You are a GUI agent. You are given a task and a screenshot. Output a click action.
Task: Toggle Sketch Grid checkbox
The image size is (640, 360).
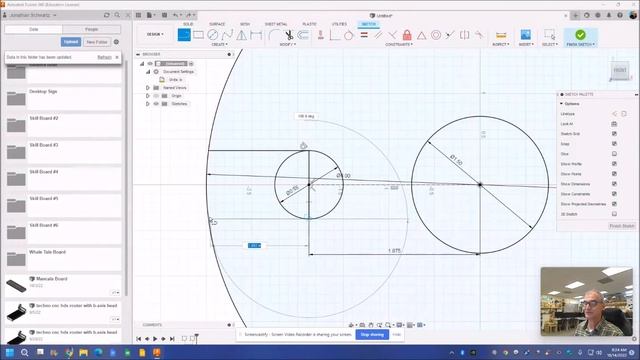coord(614,134)
